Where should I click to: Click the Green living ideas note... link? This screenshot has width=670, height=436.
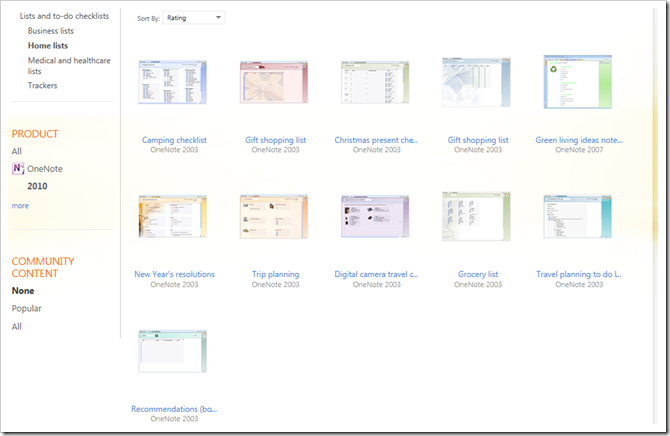[x=579, y=140]
